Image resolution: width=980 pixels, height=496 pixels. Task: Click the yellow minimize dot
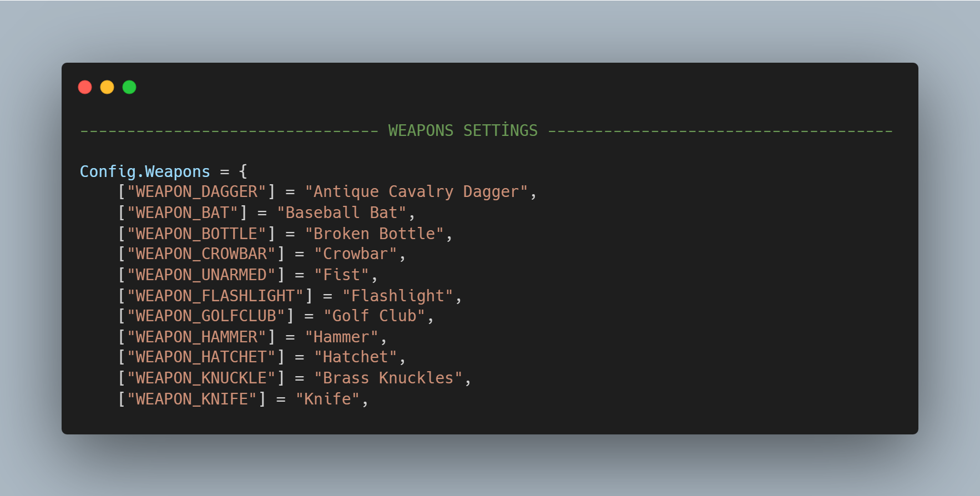click(x=107, y=87)
